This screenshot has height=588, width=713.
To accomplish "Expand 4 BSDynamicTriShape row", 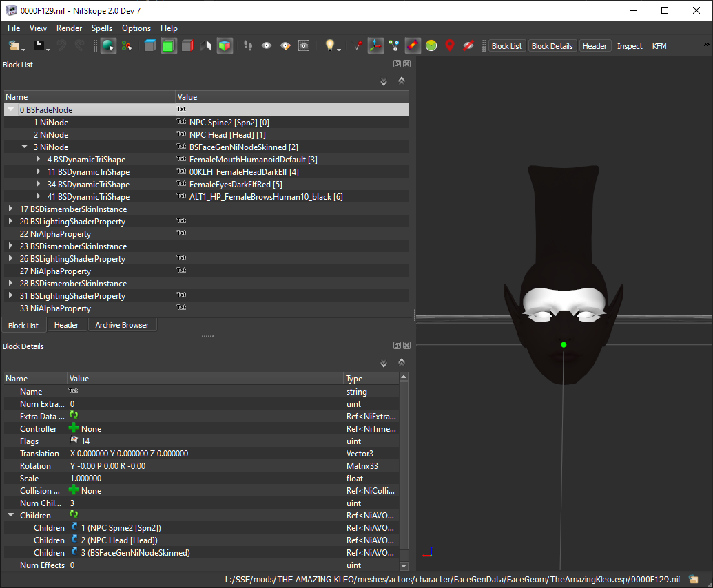I will 38,160.
